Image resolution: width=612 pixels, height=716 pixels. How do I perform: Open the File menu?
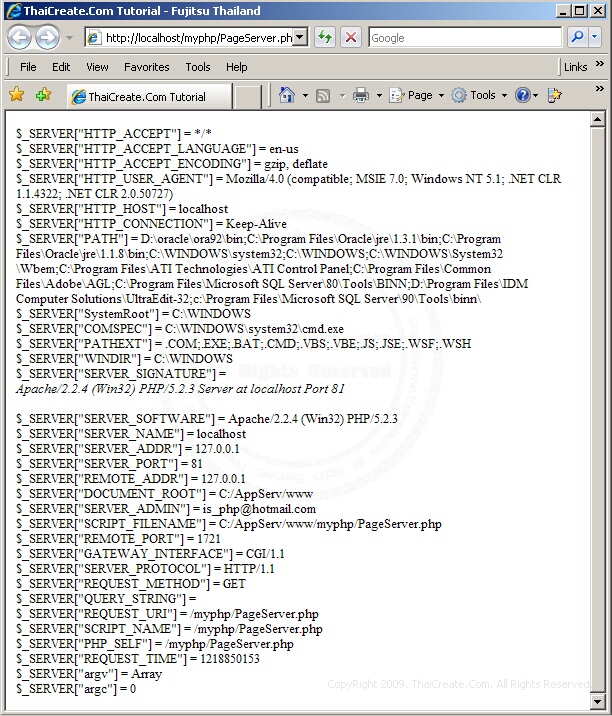(x=28, y=67)
